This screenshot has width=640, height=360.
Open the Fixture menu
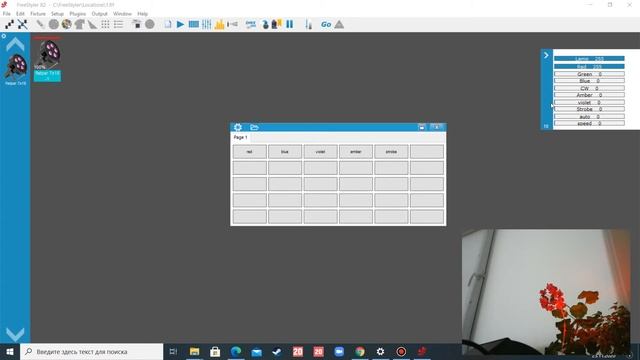[x=38, y=14]
